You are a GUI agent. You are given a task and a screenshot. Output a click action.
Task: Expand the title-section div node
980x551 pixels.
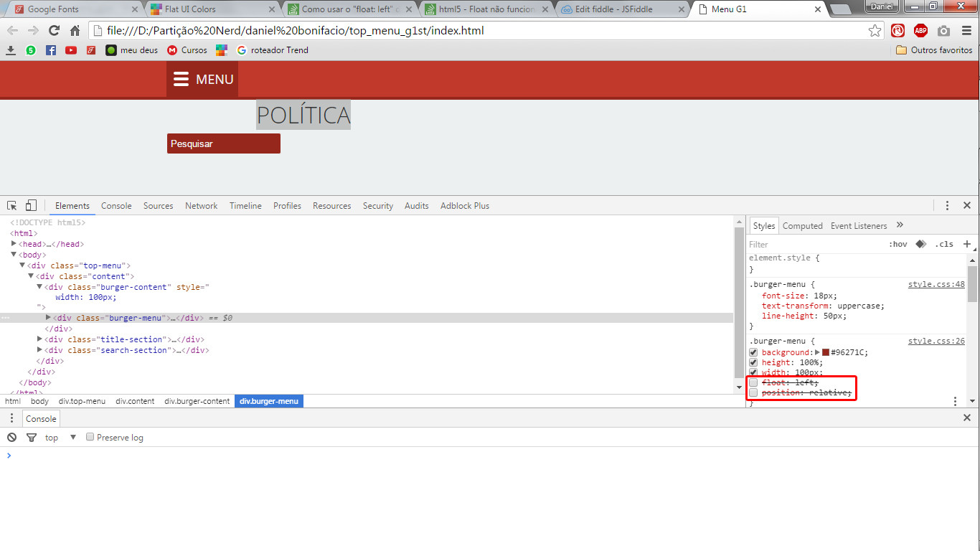pos(40,339)
